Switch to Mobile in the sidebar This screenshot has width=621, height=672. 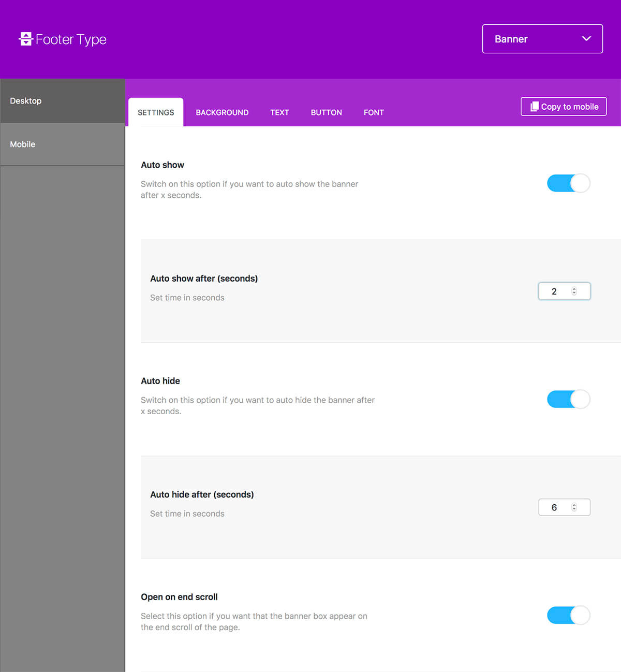(x=63, y=144)
